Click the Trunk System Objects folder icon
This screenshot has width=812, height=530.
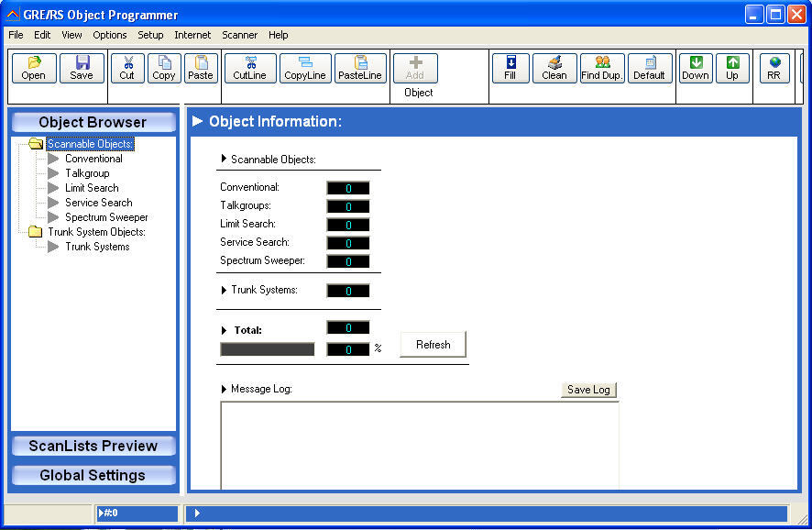(35, 232)
